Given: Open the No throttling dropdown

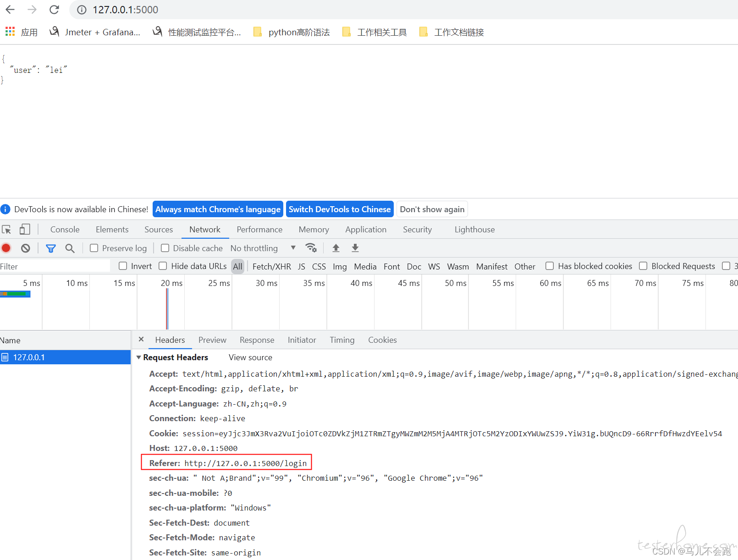Looking at the screenshot, I should click(x=263, y=248).
